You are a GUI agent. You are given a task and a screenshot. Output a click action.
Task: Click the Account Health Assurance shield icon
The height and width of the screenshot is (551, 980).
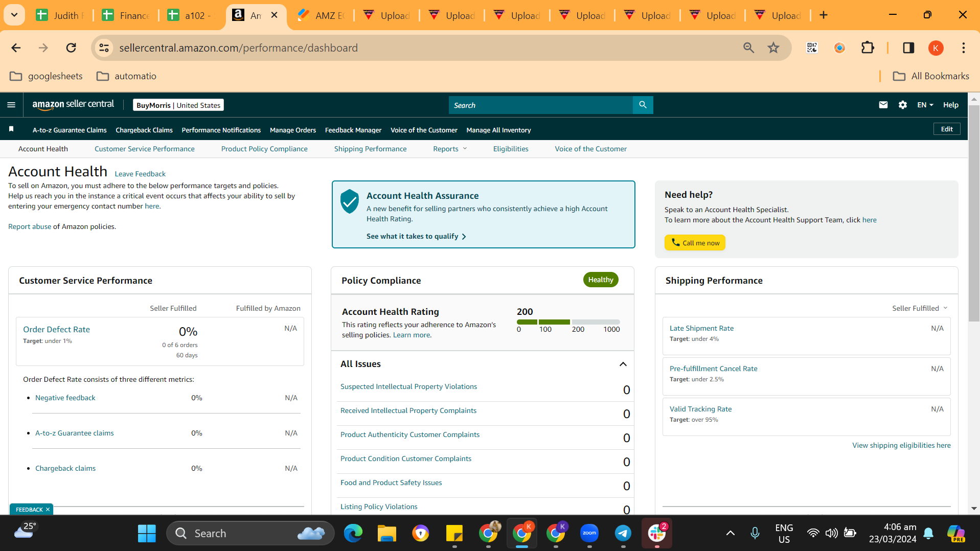point(350,201)
